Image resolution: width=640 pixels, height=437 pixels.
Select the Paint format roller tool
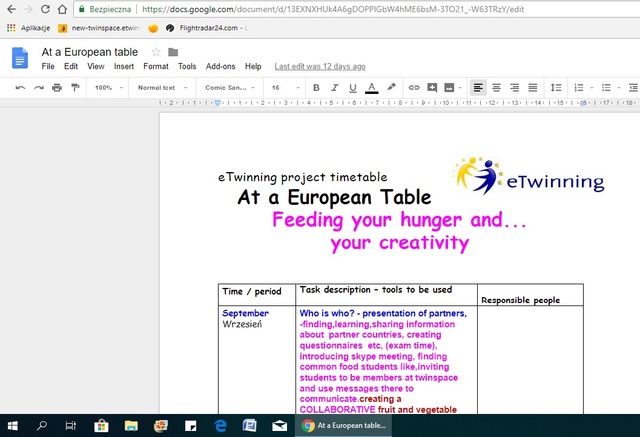(x=75, y=88)
